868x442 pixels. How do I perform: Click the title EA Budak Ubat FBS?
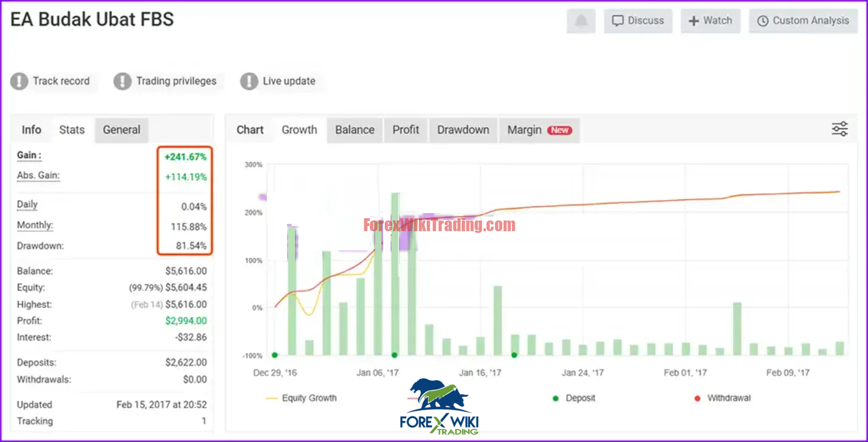(x=92, y=20)
